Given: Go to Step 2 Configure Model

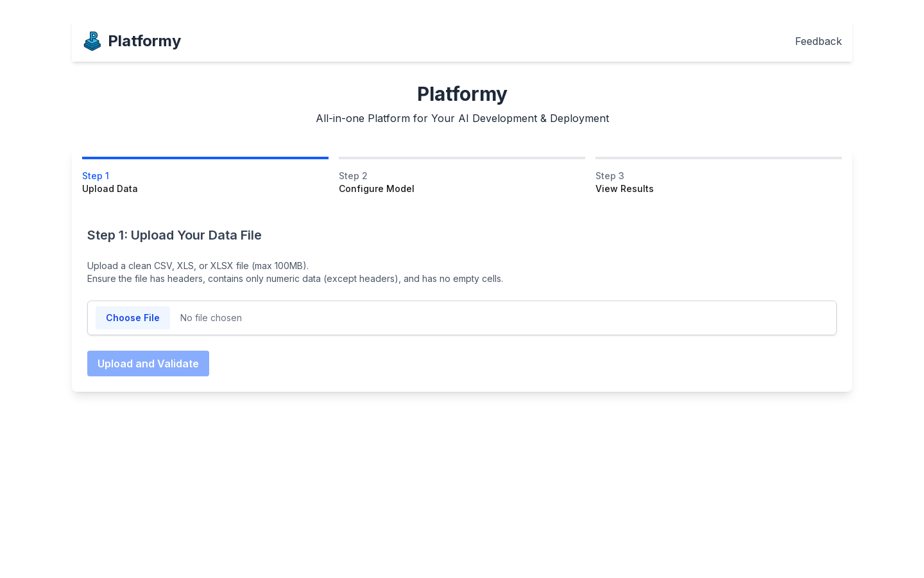Looking at the screenshot, I should (x=462, y=176).
